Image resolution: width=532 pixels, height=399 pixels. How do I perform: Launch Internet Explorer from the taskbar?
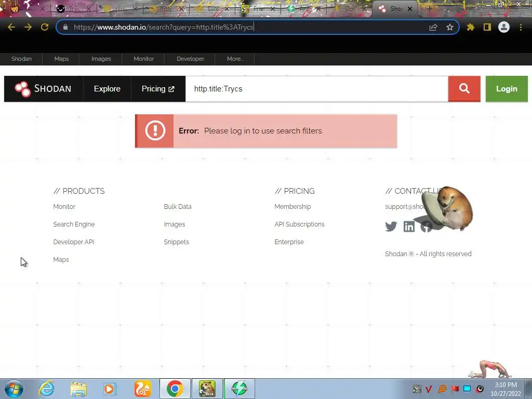coord(46,389)
